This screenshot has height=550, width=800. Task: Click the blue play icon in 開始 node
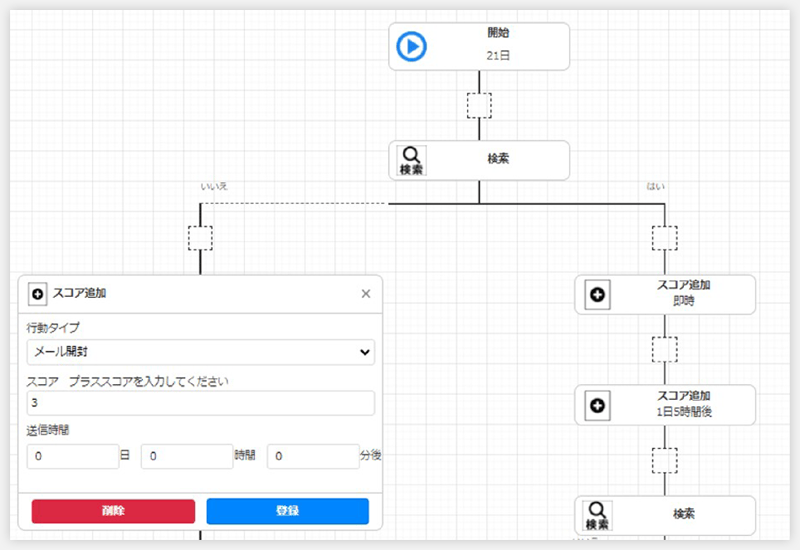tap(411, 46)
